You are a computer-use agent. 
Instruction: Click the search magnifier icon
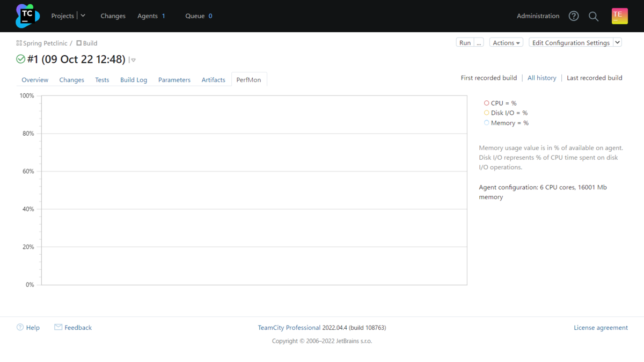tap(594, 16)
